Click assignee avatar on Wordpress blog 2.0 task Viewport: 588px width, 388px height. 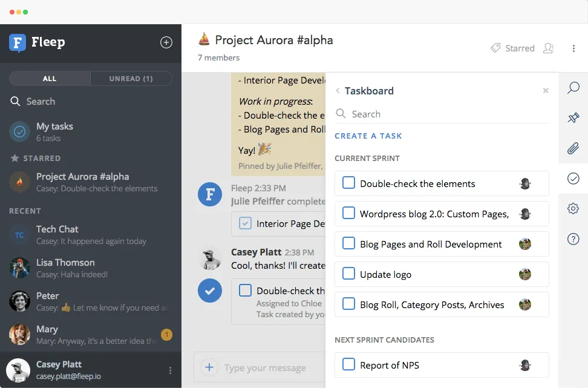[525, 214]
